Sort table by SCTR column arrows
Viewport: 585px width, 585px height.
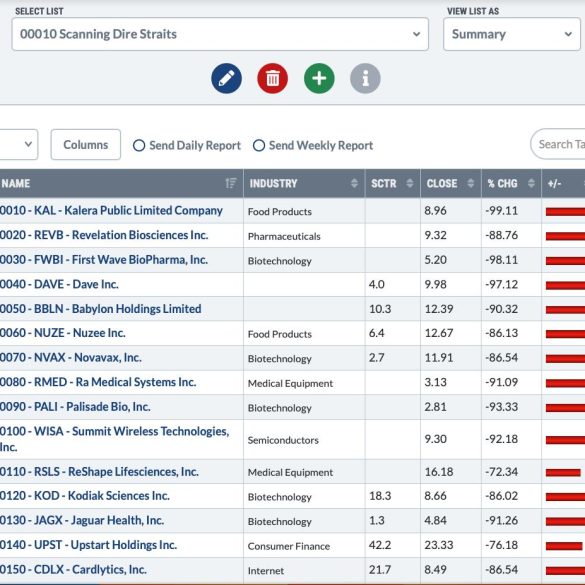click(410, 183)
